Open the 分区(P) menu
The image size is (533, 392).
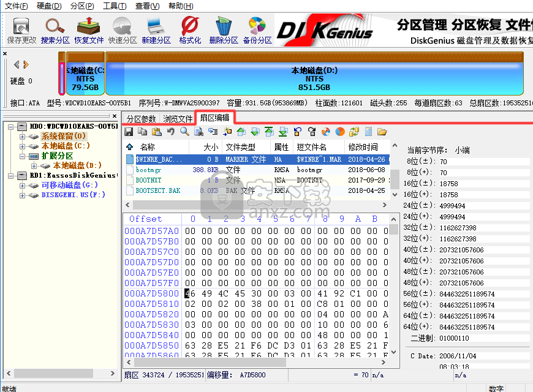(82, 6)
